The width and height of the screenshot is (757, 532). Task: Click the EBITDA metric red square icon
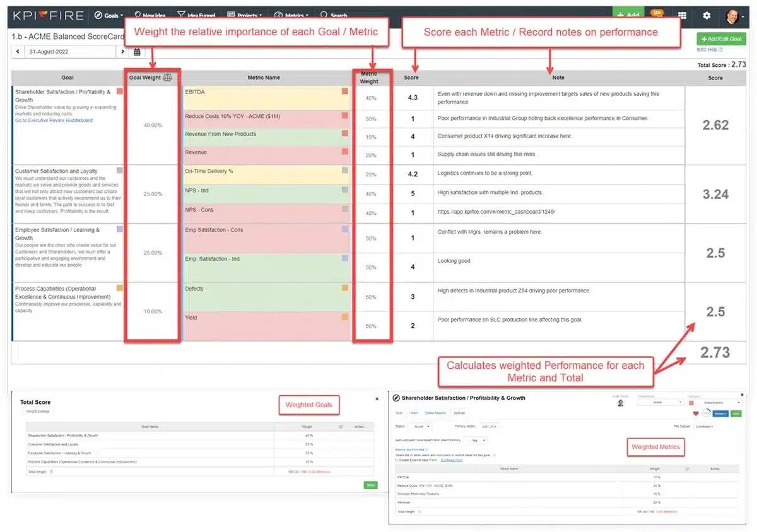tap(345, 91)
